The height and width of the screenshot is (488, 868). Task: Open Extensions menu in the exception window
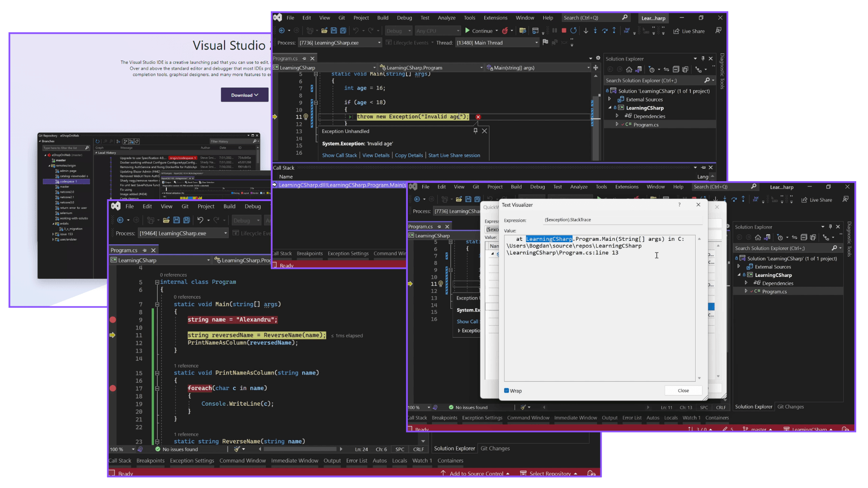point(495,18)
